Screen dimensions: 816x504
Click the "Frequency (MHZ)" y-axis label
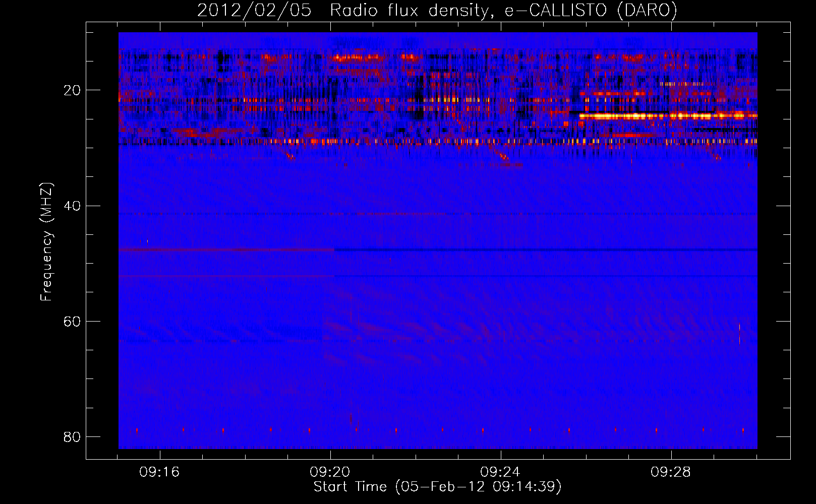(46, 242)
